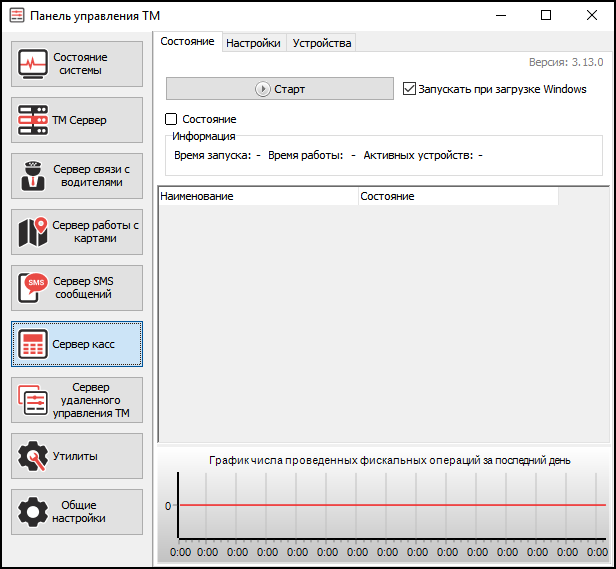Close the Панель управления ТМ window

coord(592,15)
